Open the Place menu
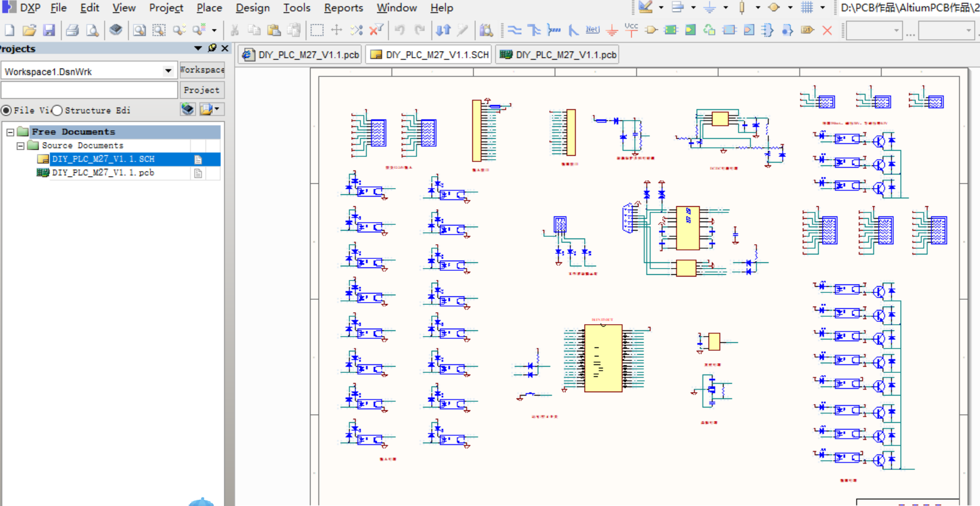The height and width of the screenshot is (506, 980). pyautogui.click(x=209, y=8)
